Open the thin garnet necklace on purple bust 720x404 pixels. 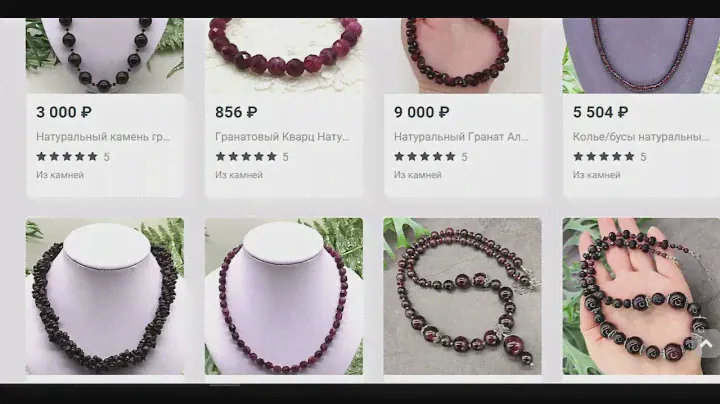(641, 56)
